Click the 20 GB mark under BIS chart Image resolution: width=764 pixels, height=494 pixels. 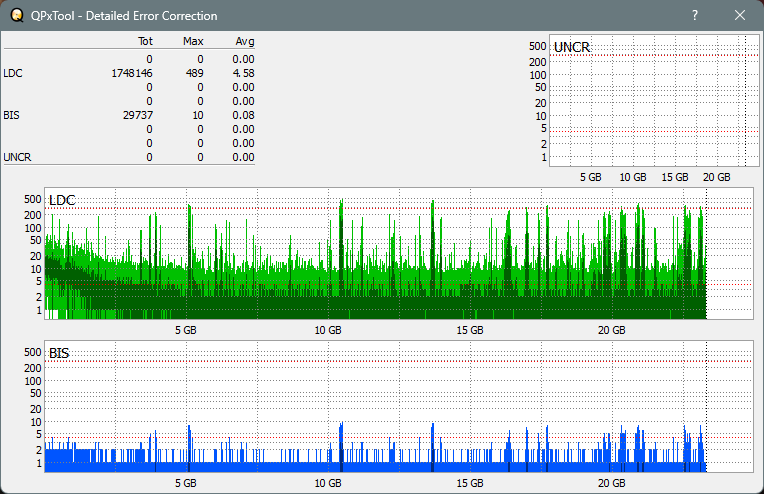click(x=612, y=483)
